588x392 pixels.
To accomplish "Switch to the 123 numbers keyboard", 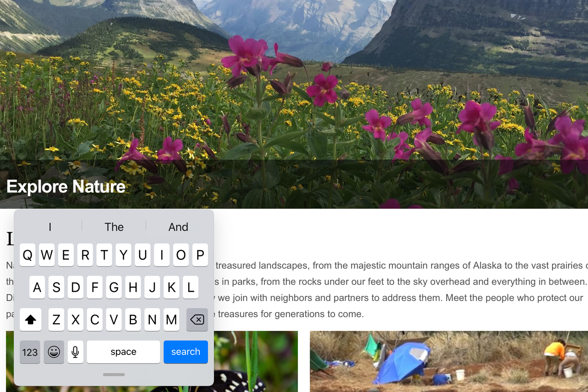I will point(30,352).
